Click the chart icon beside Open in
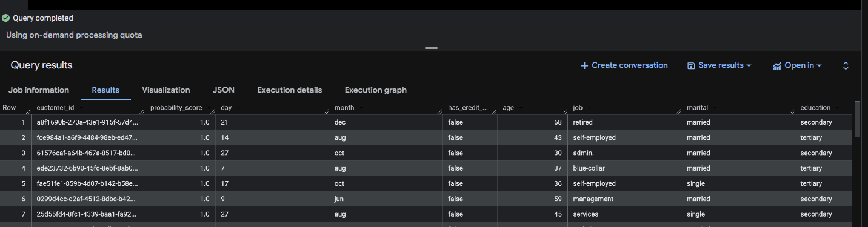Image resolution: width=868 pixels, height=227 pixels. (x=777, y=65)
